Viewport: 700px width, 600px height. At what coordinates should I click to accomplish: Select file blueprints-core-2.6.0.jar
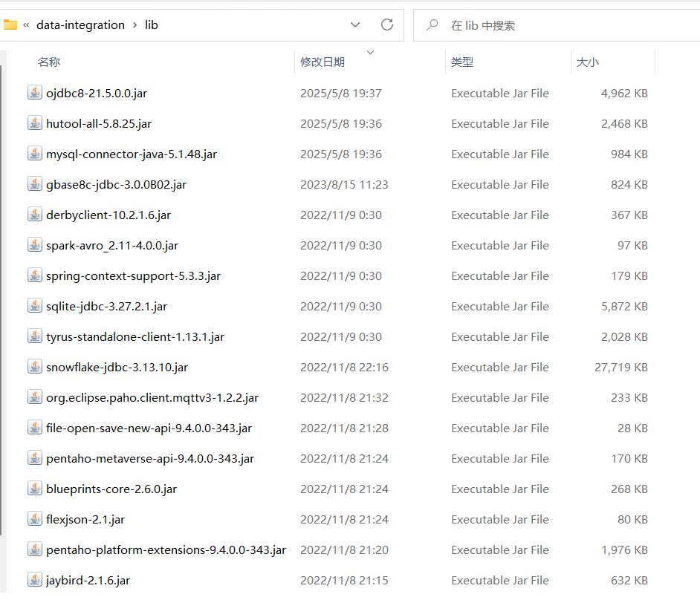111,489
